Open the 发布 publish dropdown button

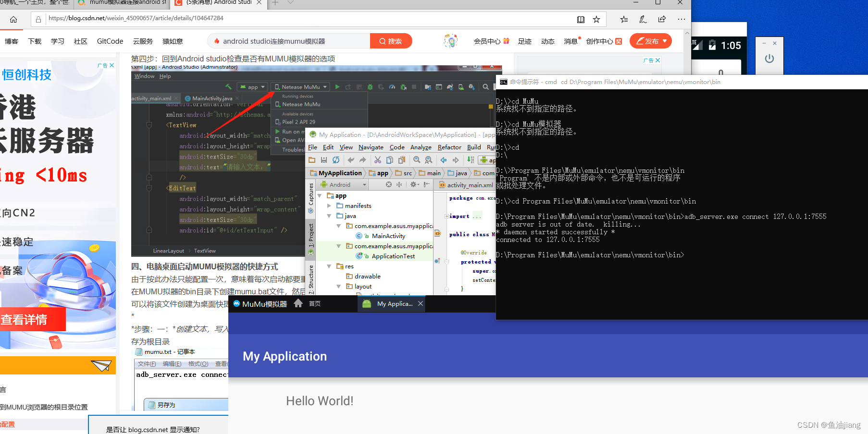651,41
